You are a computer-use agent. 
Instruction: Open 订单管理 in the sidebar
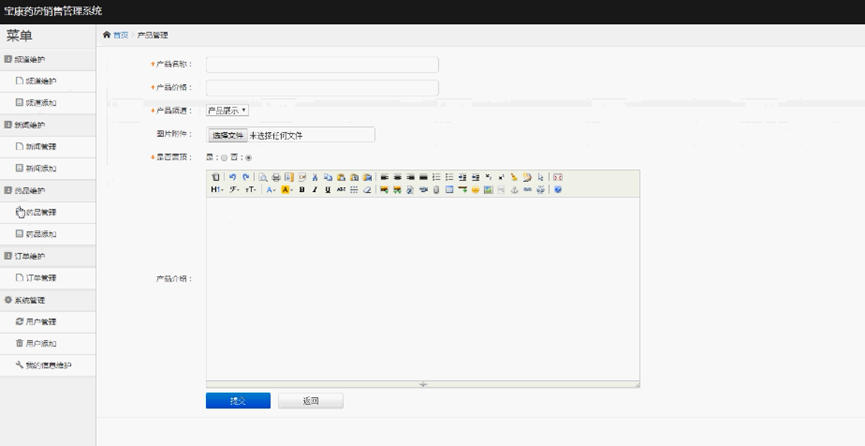click(47, 278)
